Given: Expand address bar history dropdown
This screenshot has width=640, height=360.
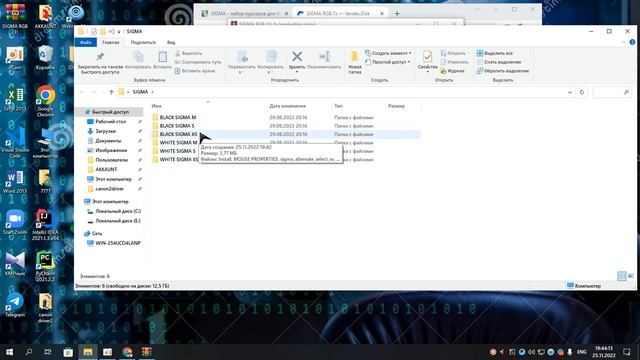Looking at the screenshot, I should [x=570, y=92].
